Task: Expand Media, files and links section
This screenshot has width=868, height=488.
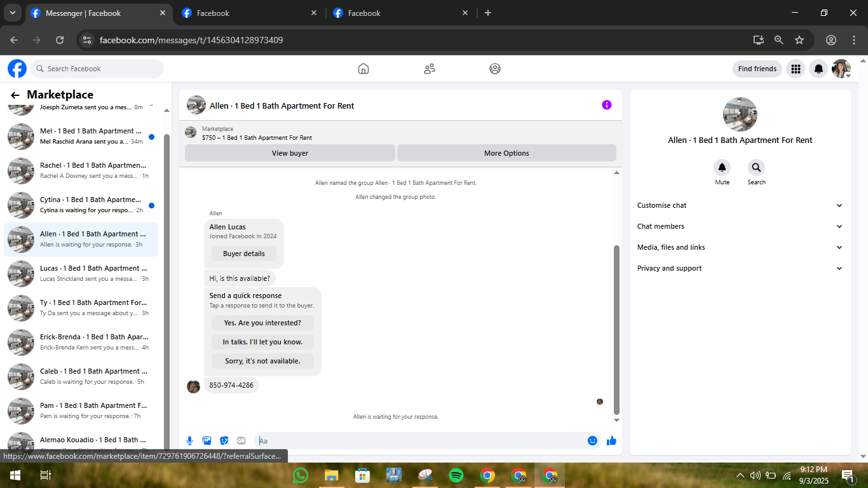Action: (740, 247)
